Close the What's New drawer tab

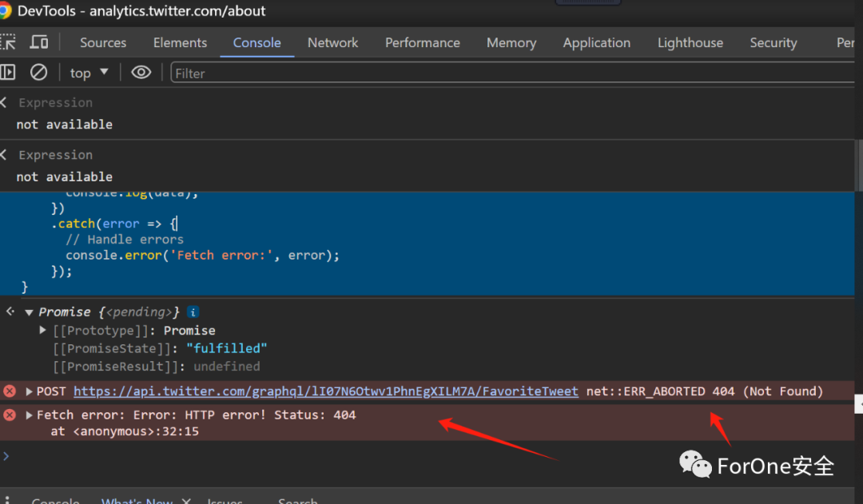[x=186, y=501]
